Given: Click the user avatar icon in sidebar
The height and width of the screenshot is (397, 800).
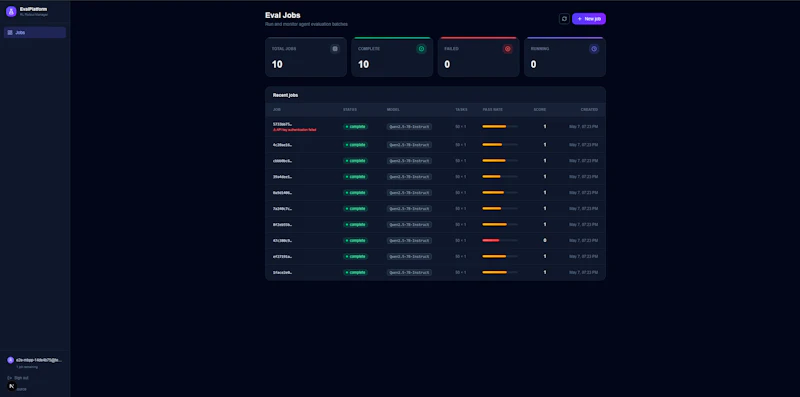Looking at the screenshot, I should pos(10,360).
